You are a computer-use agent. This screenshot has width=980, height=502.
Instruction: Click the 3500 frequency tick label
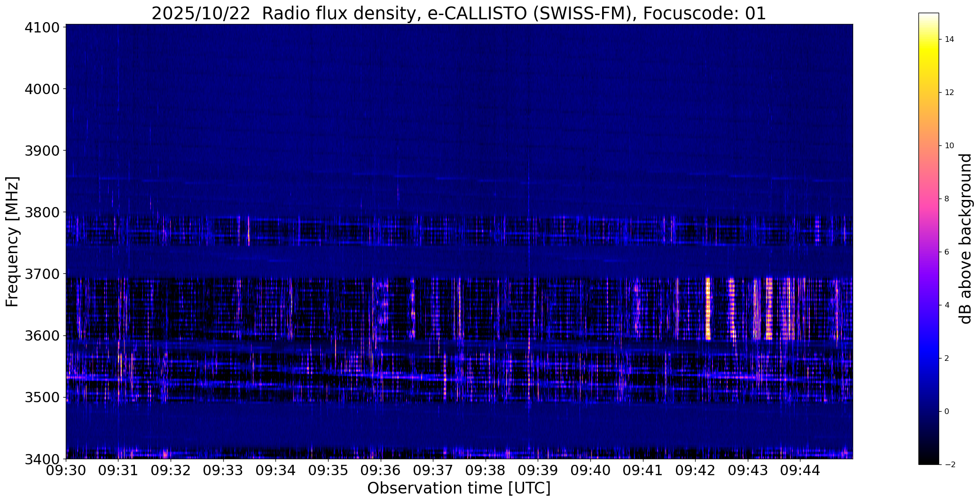click(x=43, y=398)
